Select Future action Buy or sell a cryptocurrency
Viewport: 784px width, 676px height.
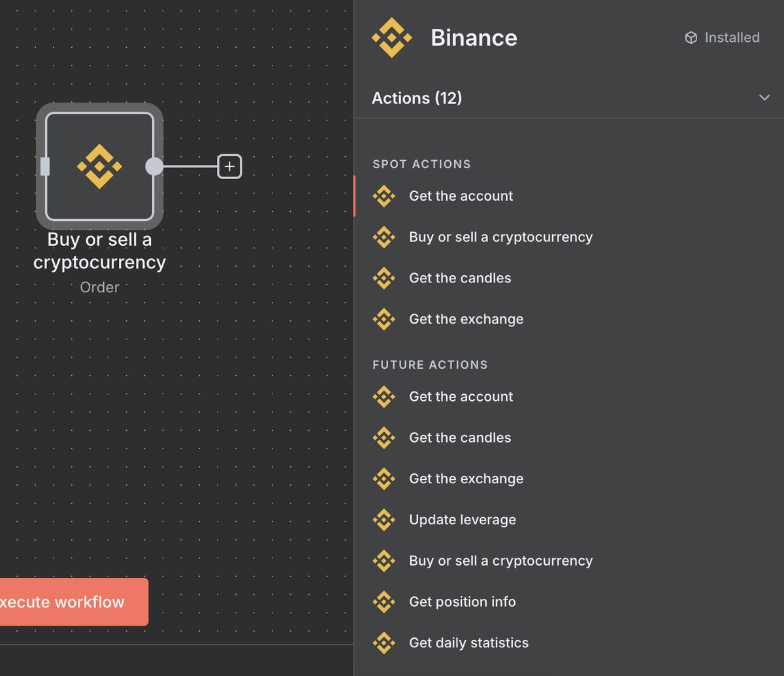pyautogui.click(x=569, y=562)
